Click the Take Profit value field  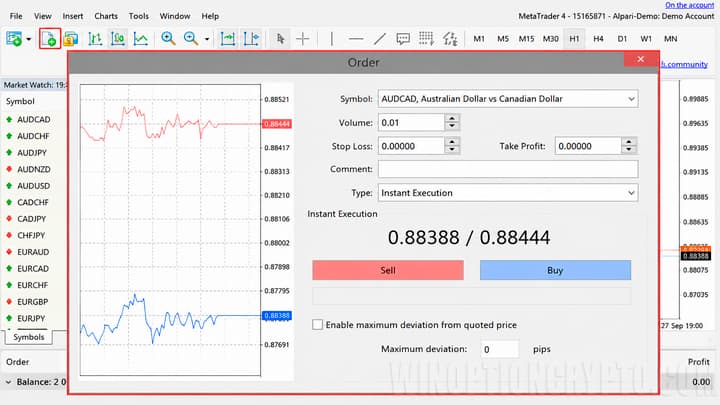coord(588,146)
